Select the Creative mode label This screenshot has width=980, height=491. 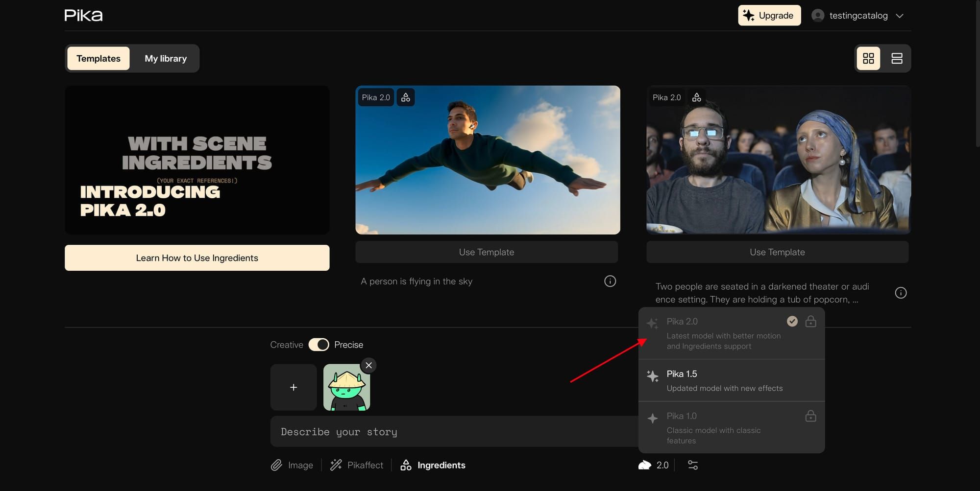(x=287, y=345)
